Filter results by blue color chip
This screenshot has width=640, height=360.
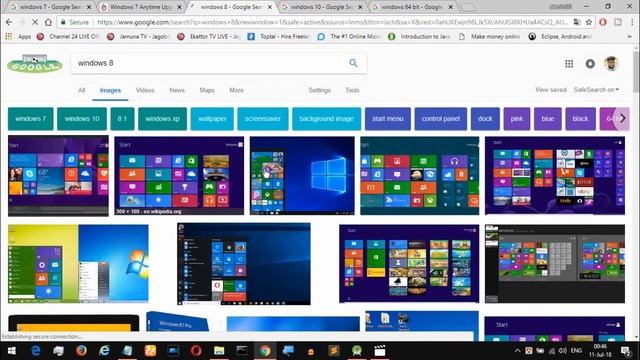click(548, 119)
